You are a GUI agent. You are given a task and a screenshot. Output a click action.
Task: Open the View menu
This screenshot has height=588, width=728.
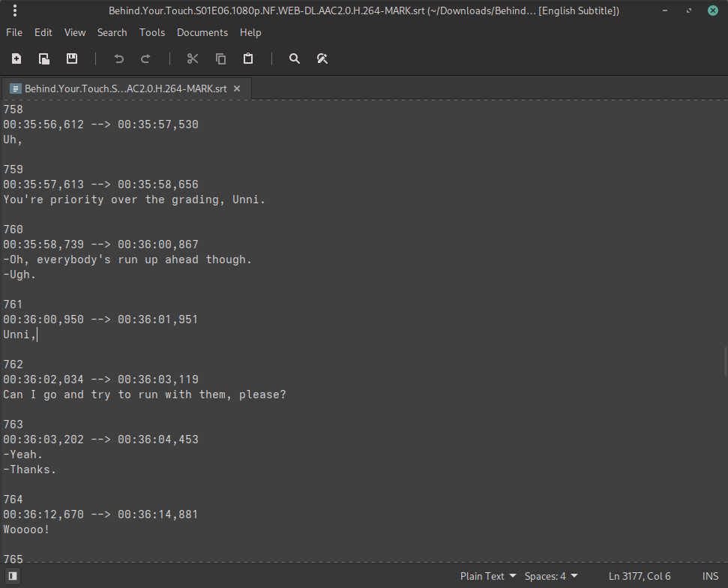(x=75, y=32)
